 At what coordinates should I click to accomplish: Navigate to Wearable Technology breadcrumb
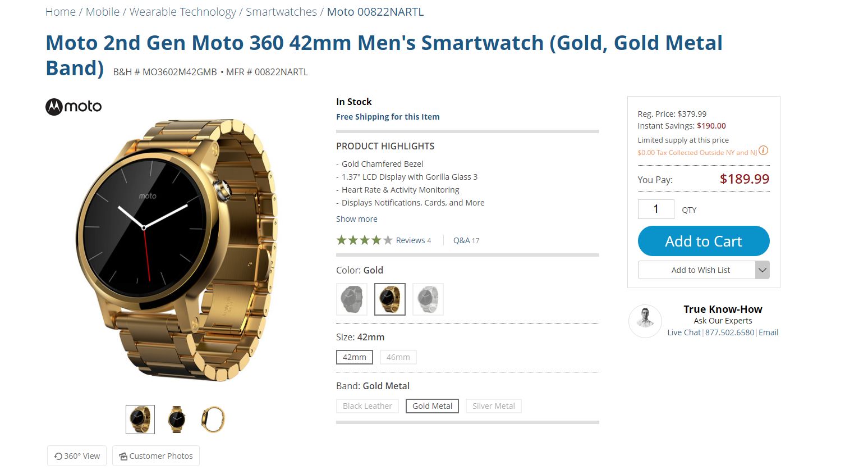[183, 12]
